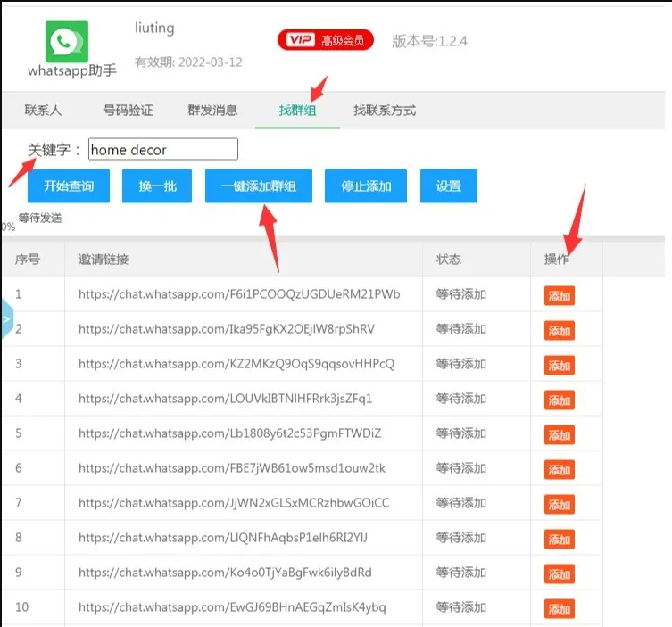Select the 找群组 tab
This screenshot has height=627, width=672.
click(x=297, y=111)
